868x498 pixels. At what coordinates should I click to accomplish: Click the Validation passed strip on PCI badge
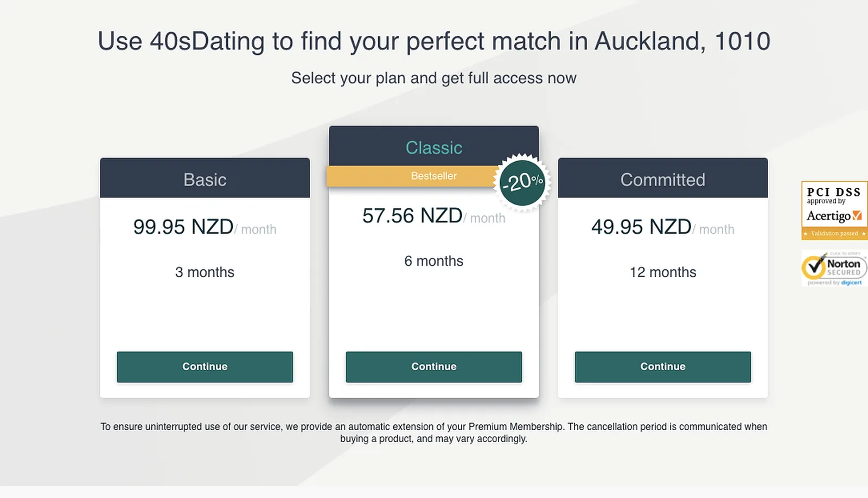(x=834, y=233)
